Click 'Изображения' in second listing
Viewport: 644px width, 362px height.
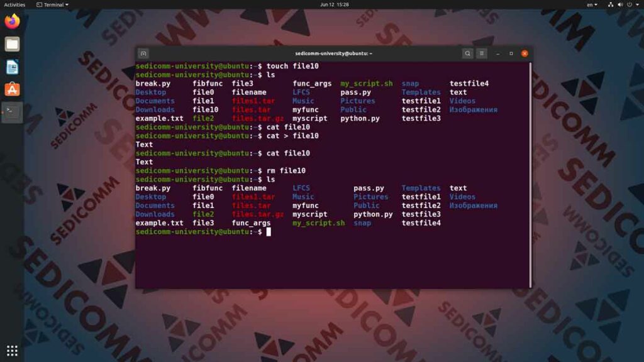click(473, 206)
